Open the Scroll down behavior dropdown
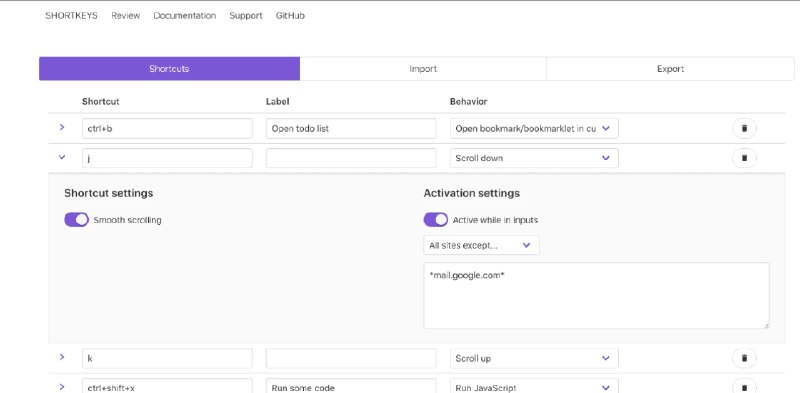This screenshot has width=800, height=393. (534, 158)
